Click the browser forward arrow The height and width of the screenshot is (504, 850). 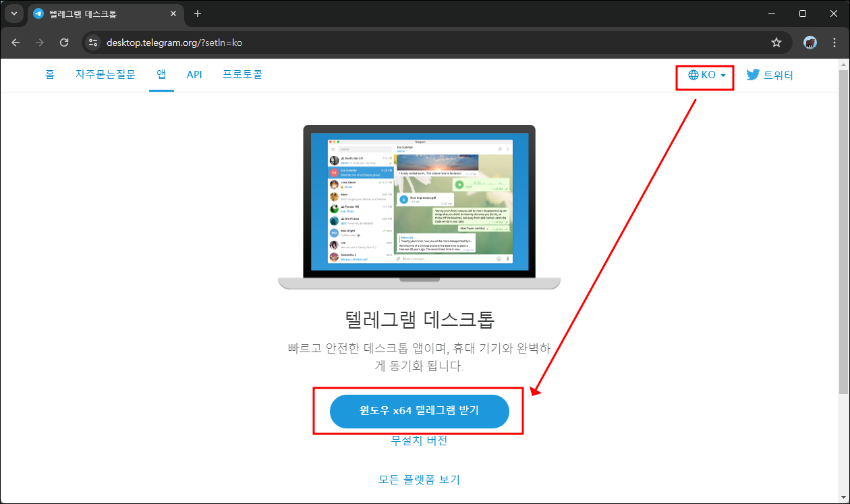40,43
